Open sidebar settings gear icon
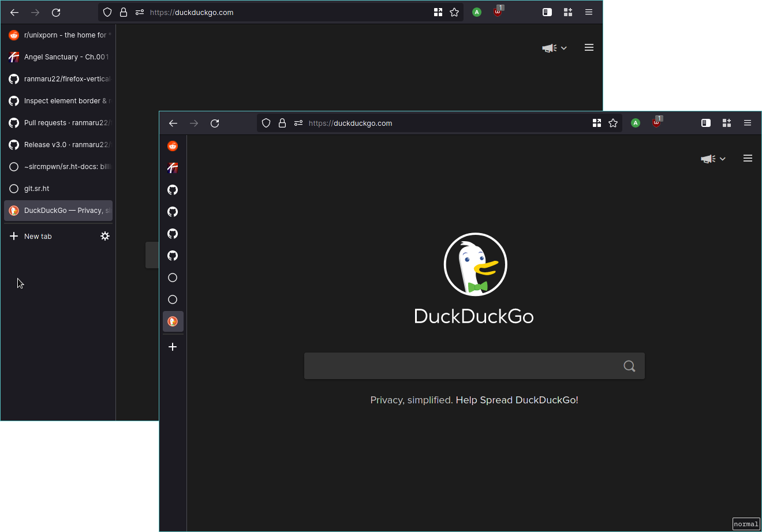Viewport: 762px width, 532px height. [105, 236]
